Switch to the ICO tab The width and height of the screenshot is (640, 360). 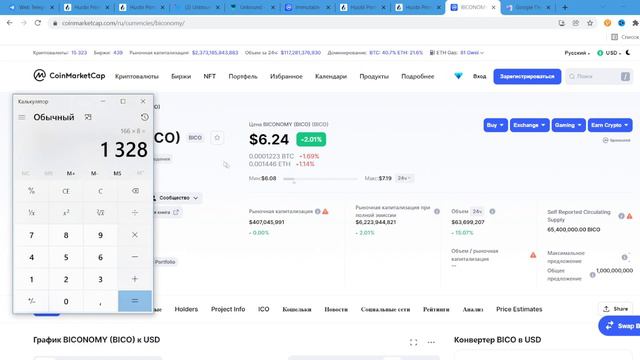(264, 309)
